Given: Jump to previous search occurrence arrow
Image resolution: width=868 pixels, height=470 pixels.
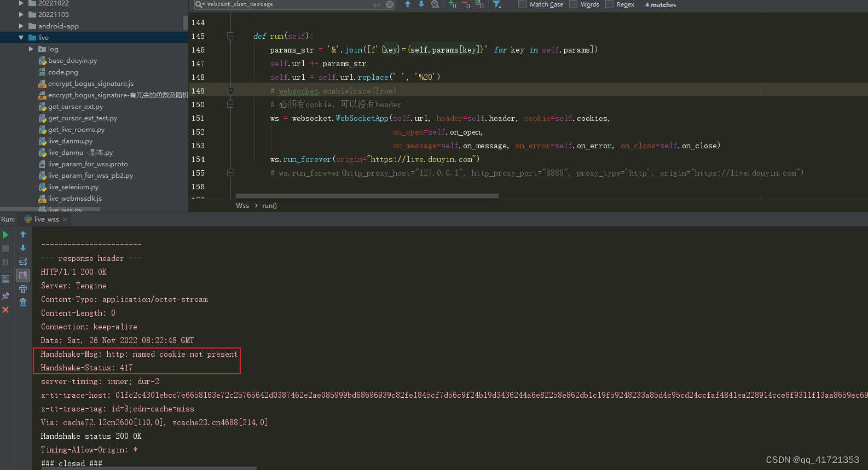Looking at the screenshot, I should 408,4.
